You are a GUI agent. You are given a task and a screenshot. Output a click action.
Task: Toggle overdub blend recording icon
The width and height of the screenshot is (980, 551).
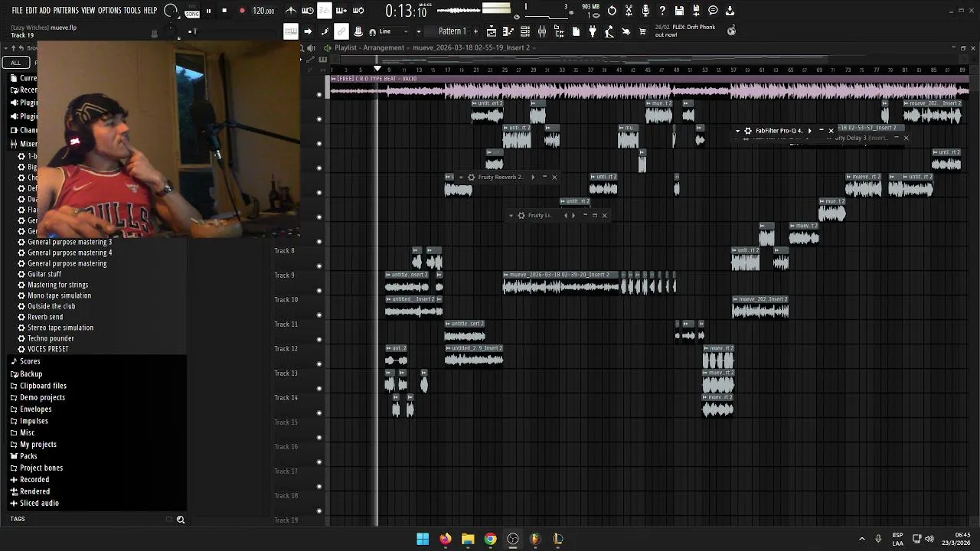pyautogui.click(x=341, y=11)
